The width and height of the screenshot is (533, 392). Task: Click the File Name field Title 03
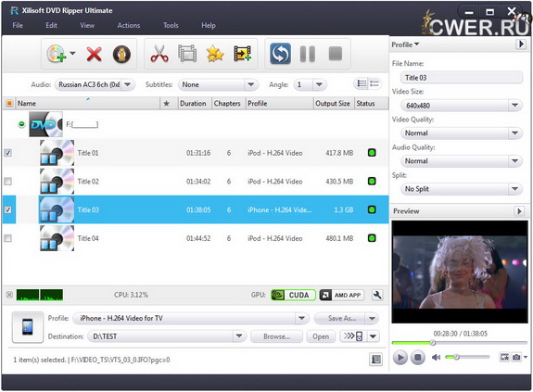coord(462,78)
